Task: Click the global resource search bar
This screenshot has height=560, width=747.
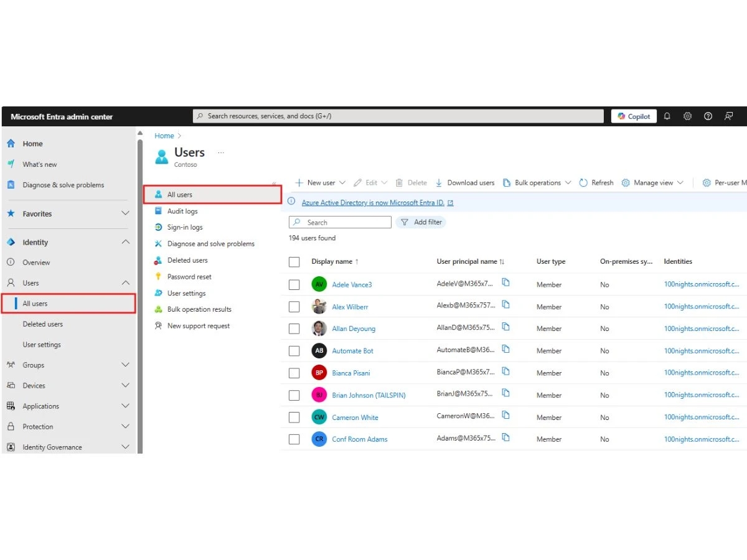Action: click(398, 116)
